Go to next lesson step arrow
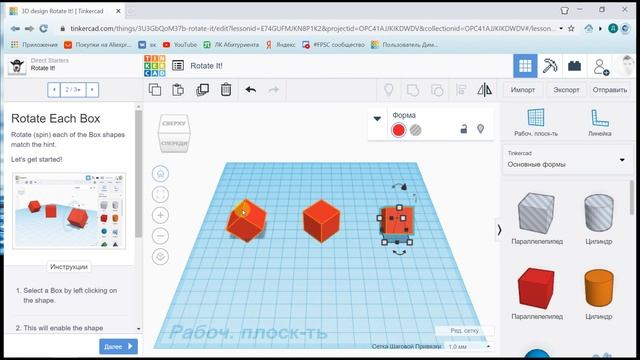The height and width of the screenshot is (360, 640). pos(92,89)
